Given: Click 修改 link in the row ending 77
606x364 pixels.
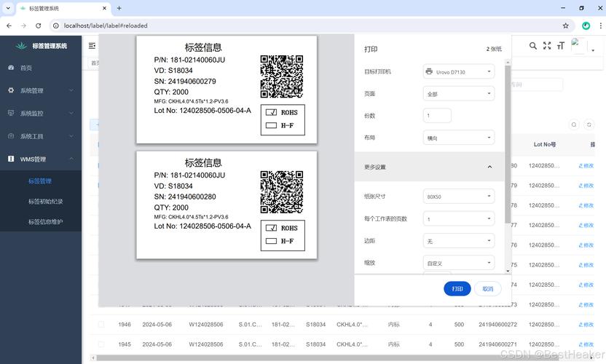Looking at the screenshot, I should [x=586, y=225].
